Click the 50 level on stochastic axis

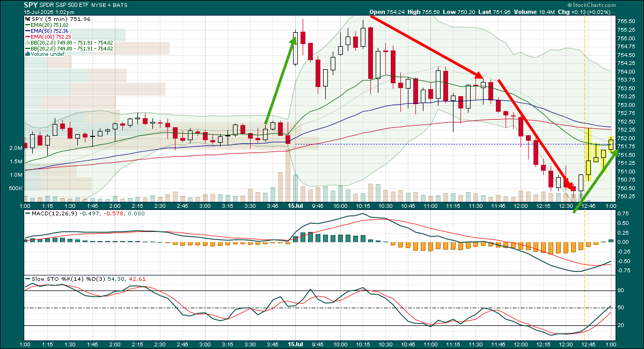621,308
